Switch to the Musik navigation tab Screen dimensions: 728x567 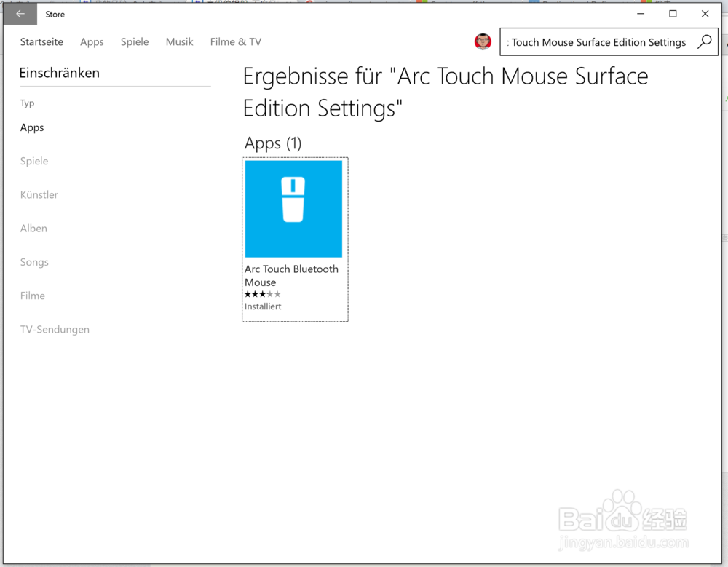pos(179,41)
